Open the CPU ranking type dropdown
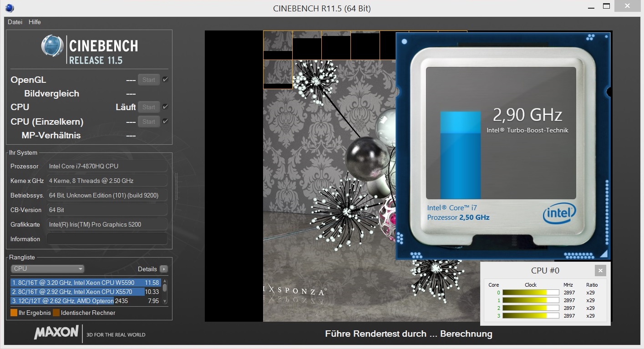 (x=48, y=269)
